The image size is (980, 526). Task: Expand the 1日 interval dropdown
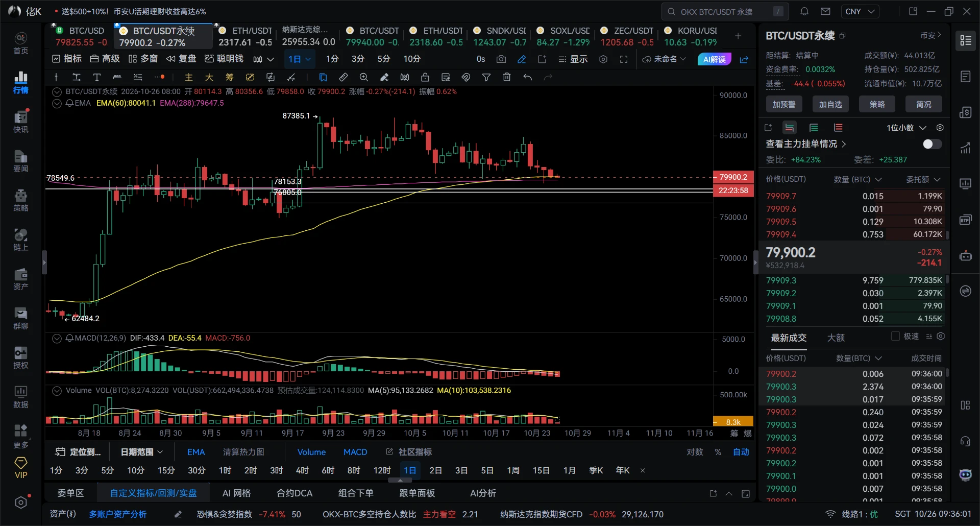tap(299, 59)
